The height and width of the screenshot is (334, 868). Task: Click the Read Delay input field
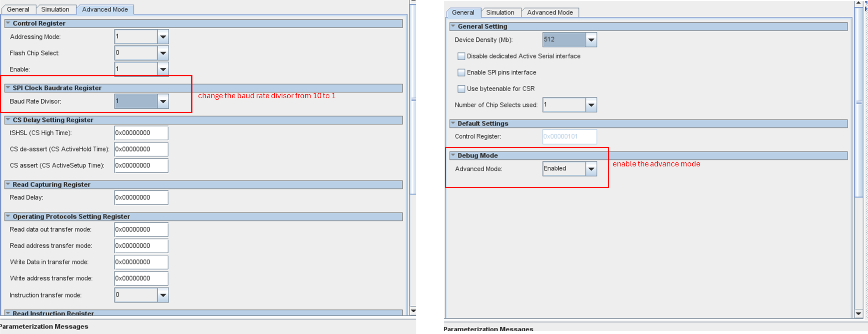141,198
